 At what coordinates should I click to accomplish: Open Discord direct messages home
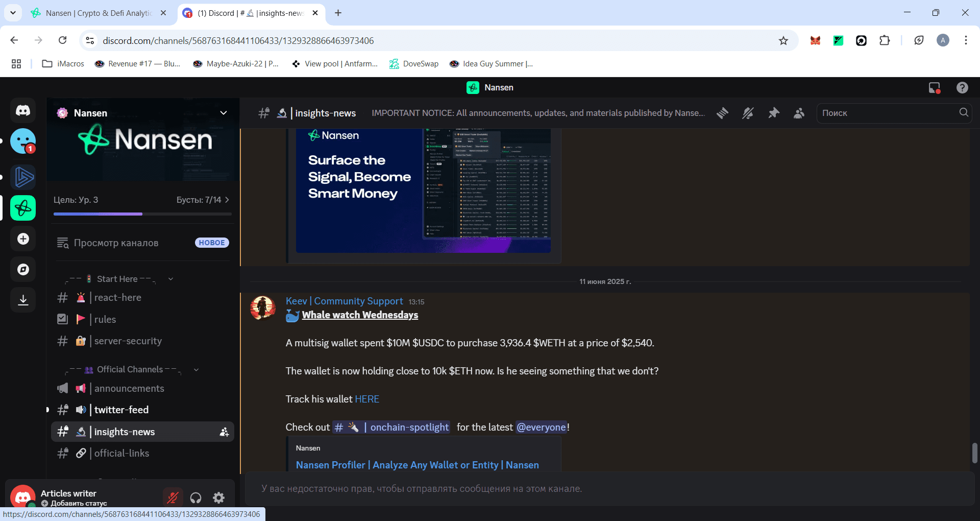coord(23,110)
